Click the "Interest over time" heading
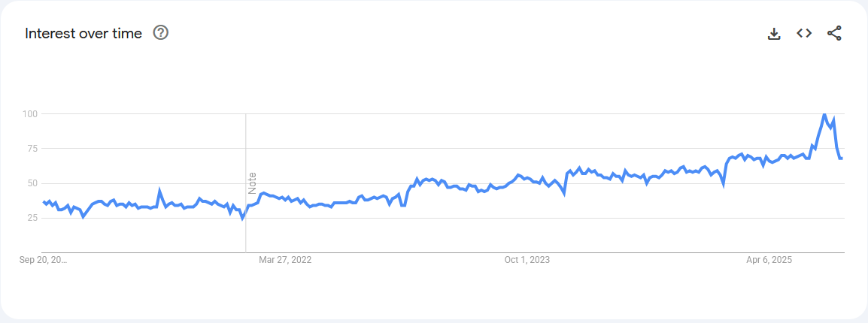Image resolution: width=868 pixels, height=323 pixels. coord(83,34)
